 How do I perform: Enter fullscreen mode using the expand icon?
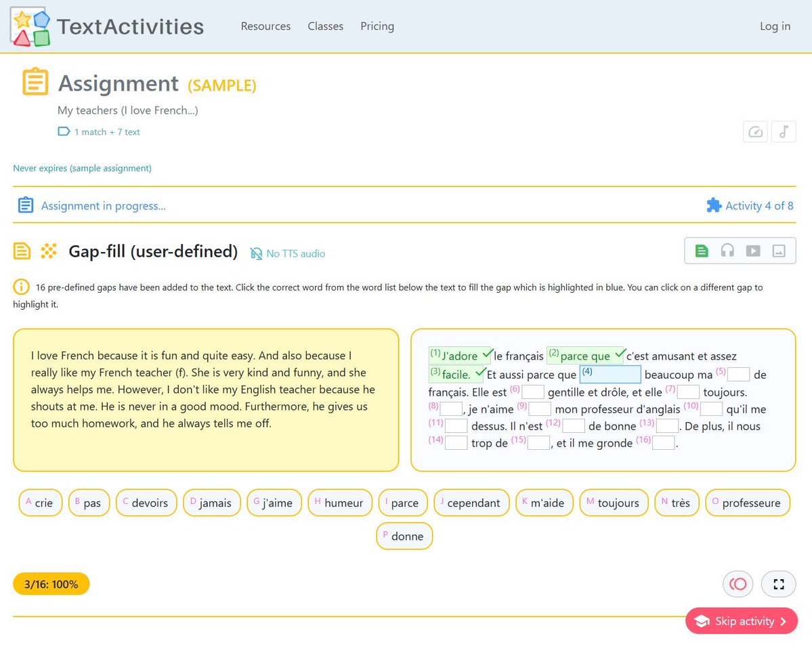pyautogui.click(x=778, y=583)
